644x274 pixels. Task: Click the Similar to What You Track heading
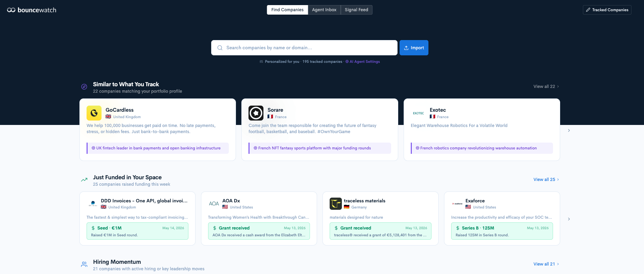click(126, 84)
